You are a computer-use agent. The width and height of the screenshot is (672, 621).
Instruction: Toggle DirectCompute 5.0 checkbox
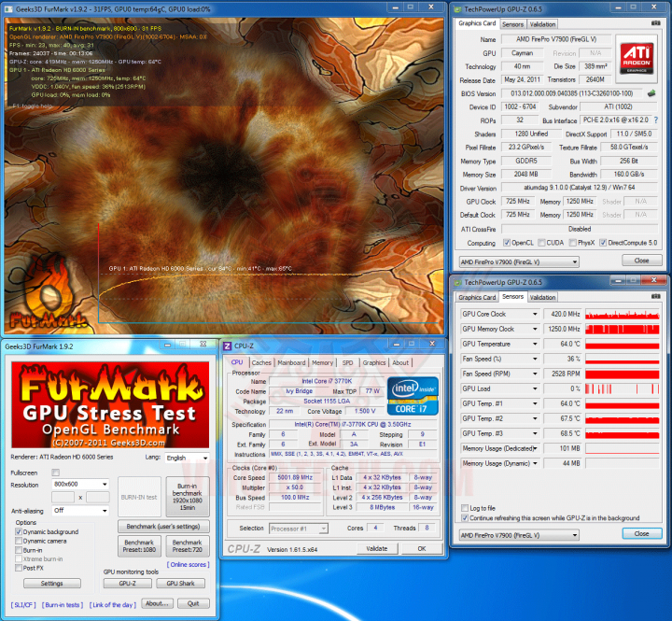tap(603, 243)
